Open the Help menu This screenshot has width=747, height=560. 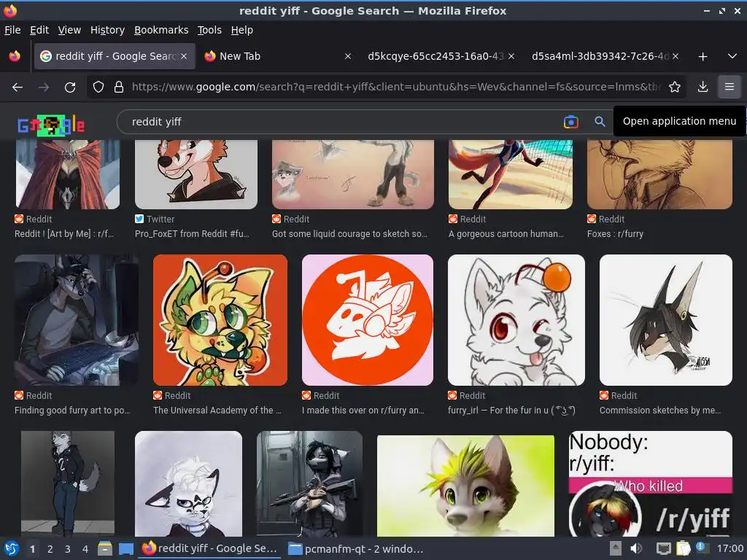[x=242, y=30]
